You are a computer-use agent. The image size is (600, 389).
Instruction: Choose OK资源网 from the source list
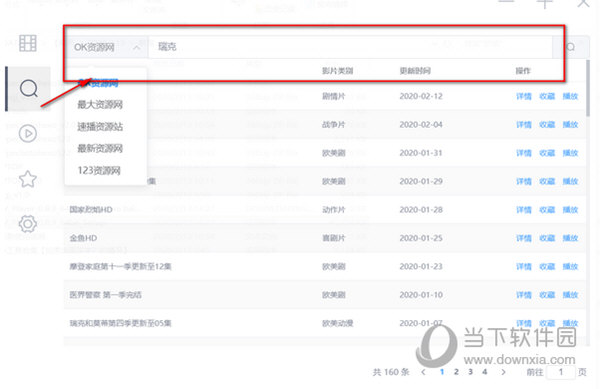tap(98, 83)
